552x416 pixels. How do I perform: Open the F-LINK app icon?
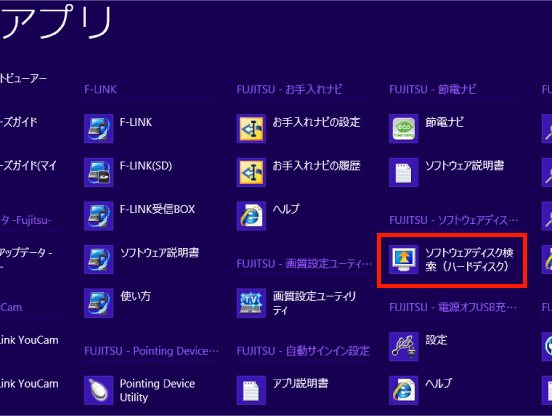coord(99,128)
